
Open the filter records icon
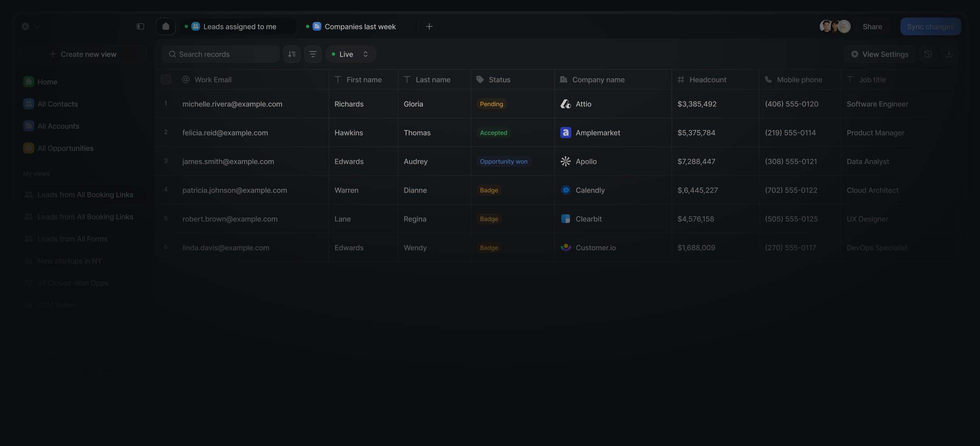point(313,54)
